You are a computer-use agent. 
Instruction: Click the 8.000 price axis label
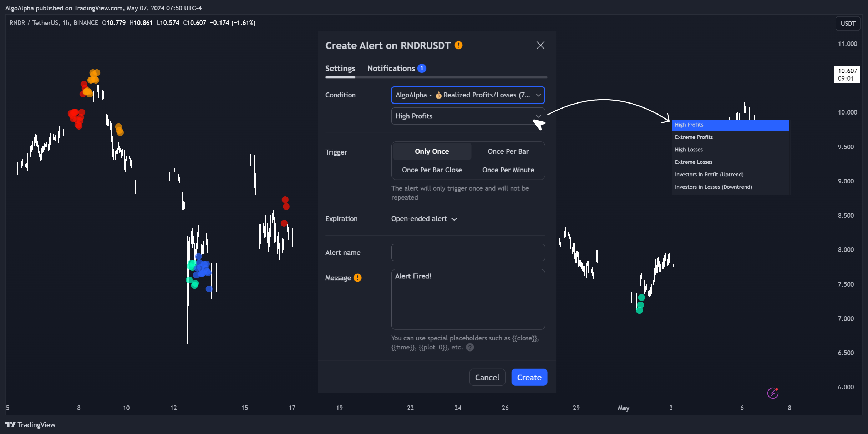click(x=846, y=250)
